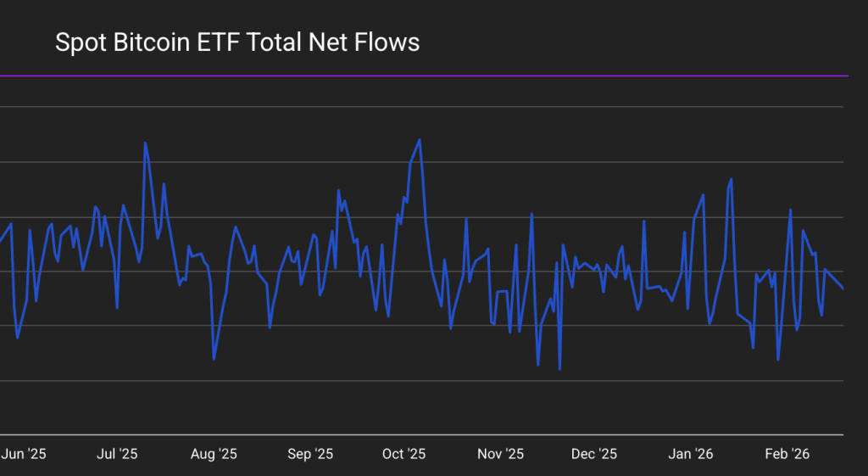868x476 pixels.
Task: Select the Feb '26 axis label
Action: [787, 454]
